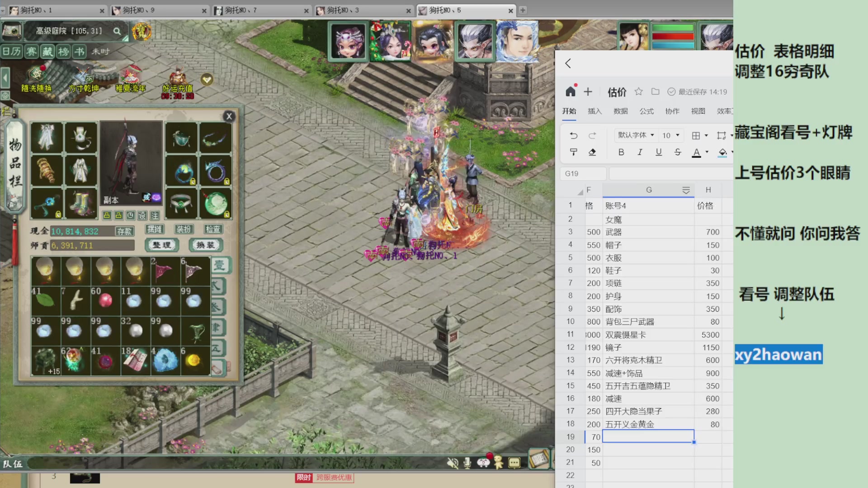
Task: Open the 稚夏流年 event icon
Action: pos(131,79)
